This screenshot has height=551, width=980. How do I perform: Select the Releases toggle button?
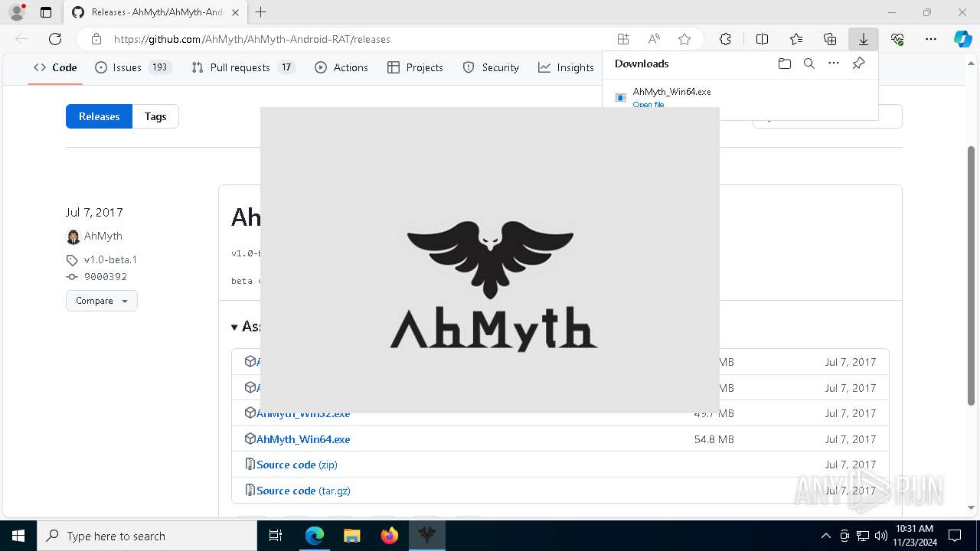99,116
